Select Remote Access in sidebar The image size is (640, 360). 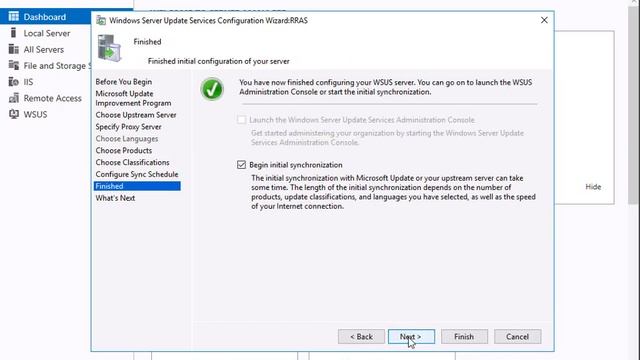click(52, 98)
